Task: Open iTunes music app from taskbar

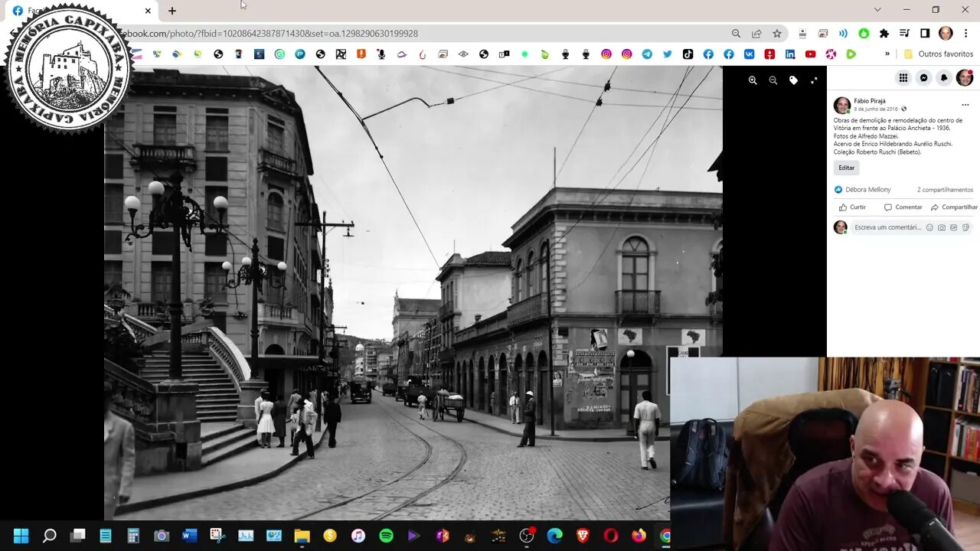Action: click(358, 536)
